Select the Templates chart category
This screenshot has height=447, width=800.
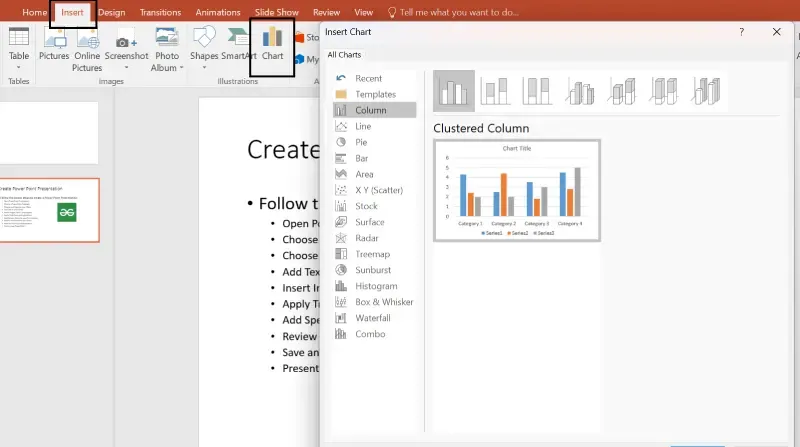pyautogui.click(x=374, y=94)
